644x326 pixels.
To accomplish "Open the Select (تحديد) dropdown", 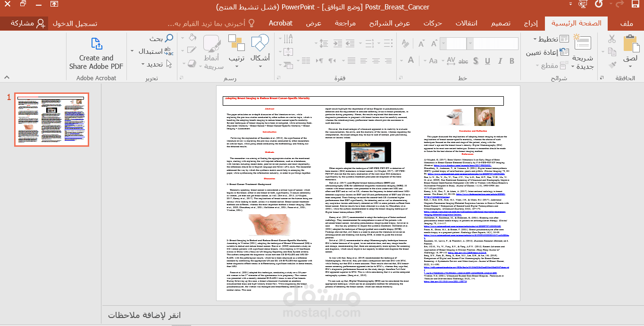I will coord(157,64).
